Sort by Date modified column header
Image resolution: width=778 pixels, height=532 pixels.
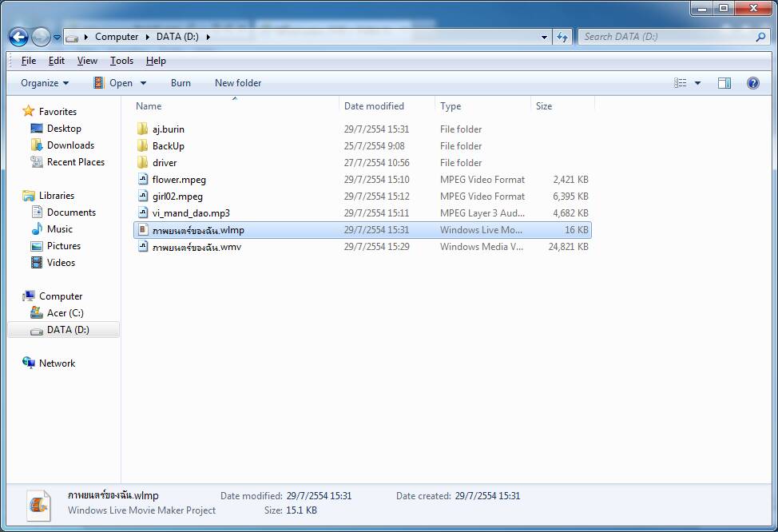coord(374,106)
